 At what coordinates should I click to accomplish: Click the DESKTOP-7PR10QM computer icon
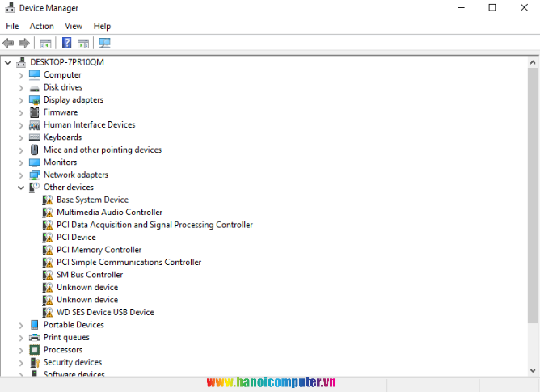(x=21, y=62)
